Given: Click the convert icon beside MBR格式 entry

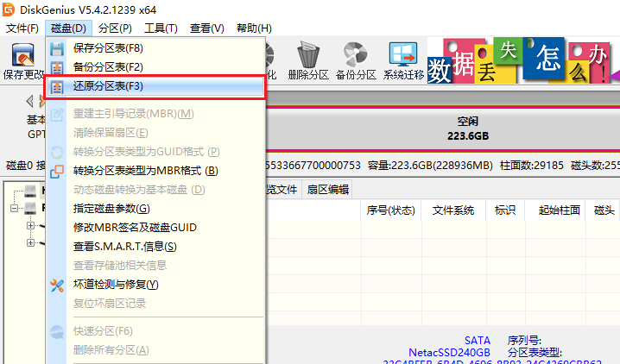Looking at the screenshot, I should (x=57, y=172).
